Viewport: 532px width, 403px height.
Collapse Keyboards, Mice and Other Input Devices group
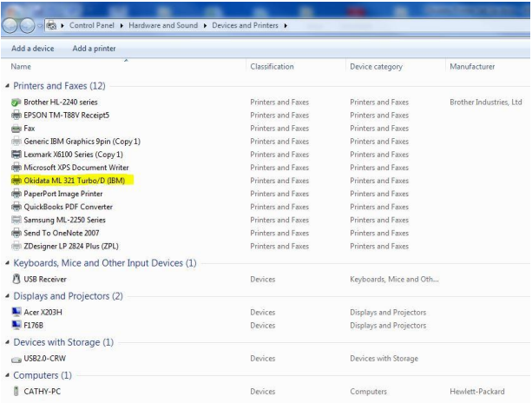pos(8,263)
